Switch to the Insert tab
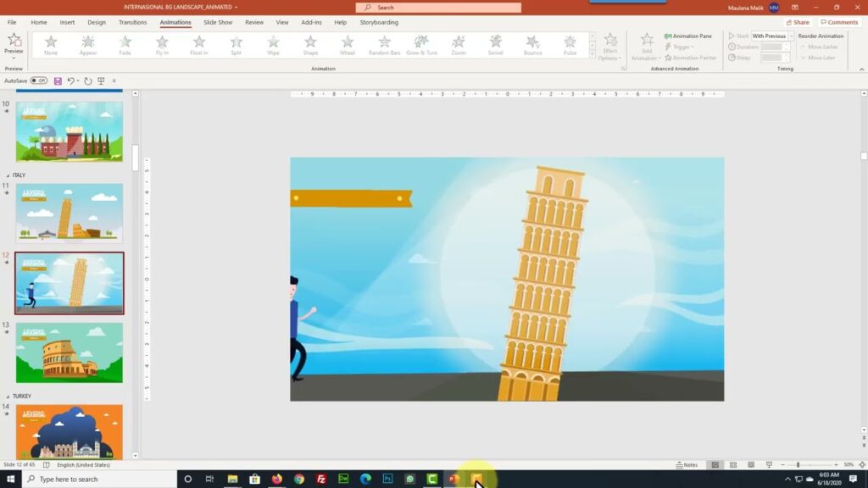Viewport: 868px width, 488px height. click(x=67, y=22)
